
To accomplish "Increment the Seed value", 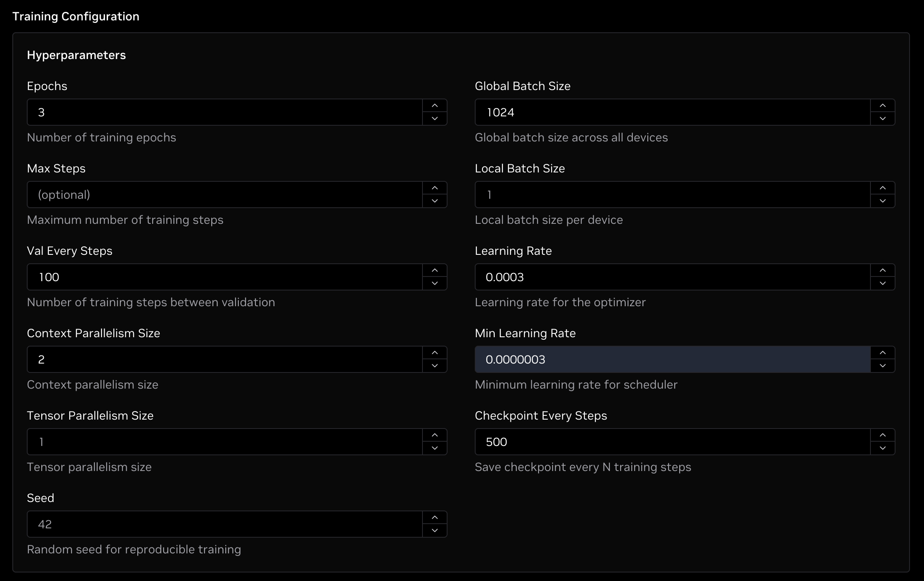I will [434, 518].
